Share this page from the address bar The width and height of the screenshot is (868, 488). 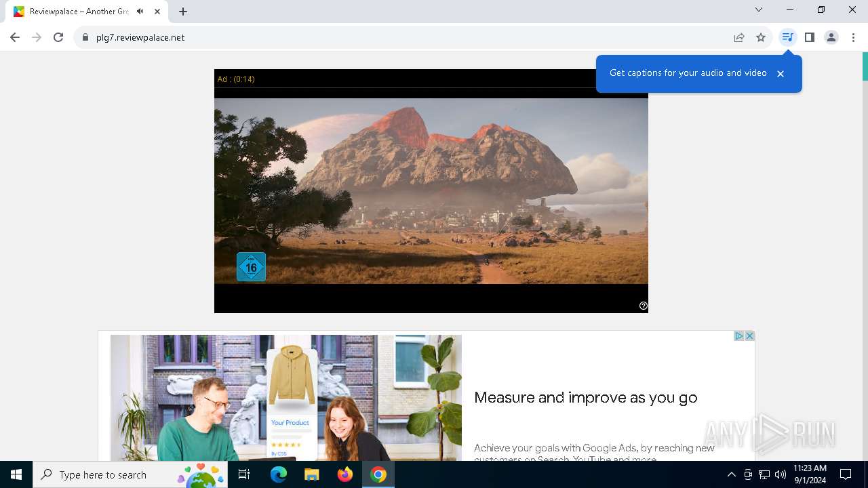coord(739,37)
